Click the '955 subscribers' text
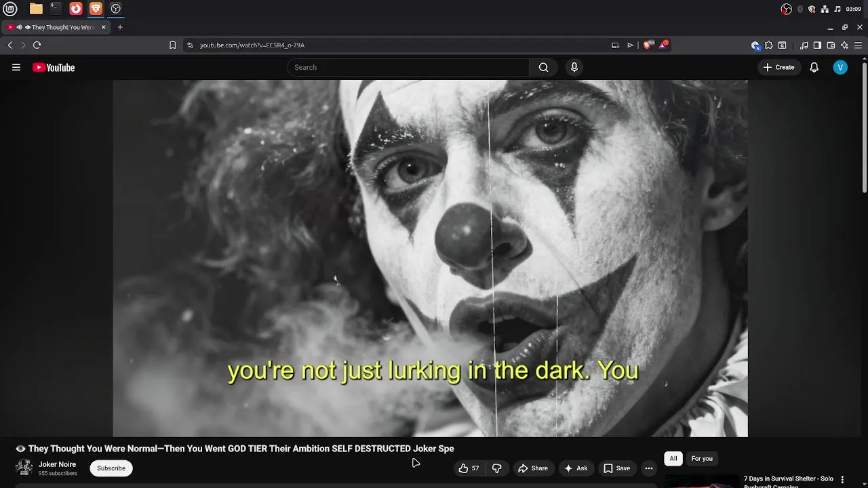The image size is (868, 488). coord(58,473)
